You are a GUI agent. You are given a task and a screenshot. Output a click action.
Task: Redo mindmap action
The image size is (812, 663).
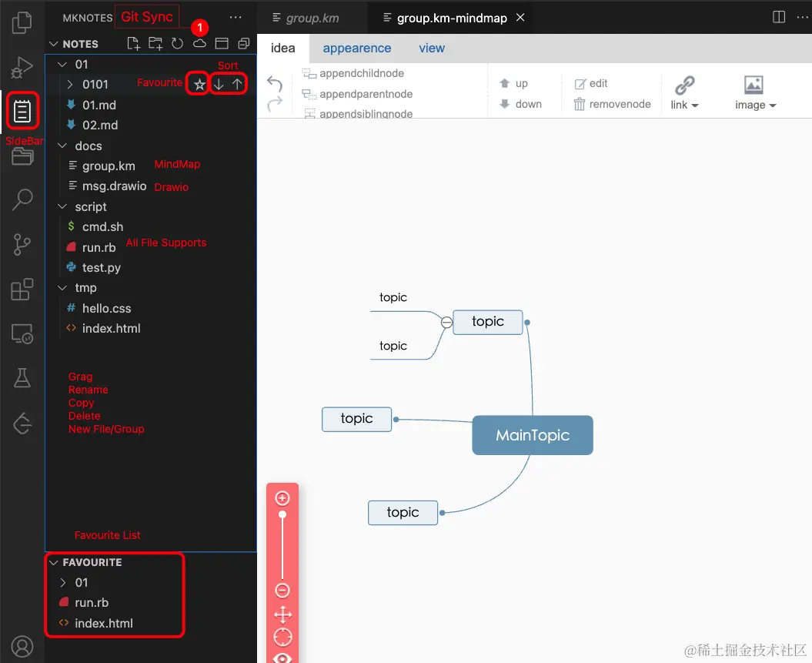(x=275, y=104)
